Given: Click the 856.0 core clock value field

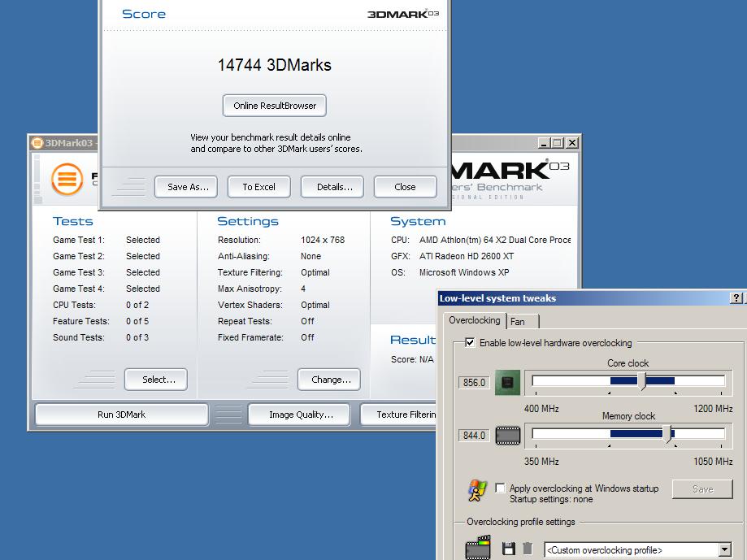Looking at the screenshot, I should [474, 382].
